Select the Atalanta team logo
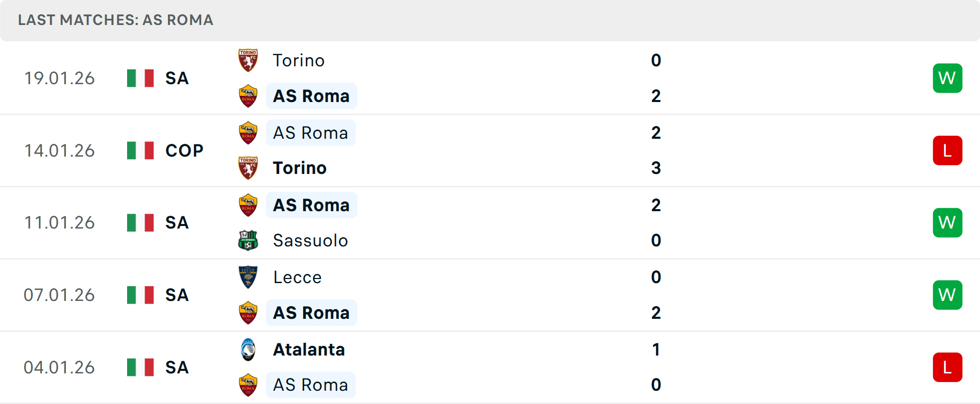This screenshot has height=404, width=980. click(x=248, y=349)
